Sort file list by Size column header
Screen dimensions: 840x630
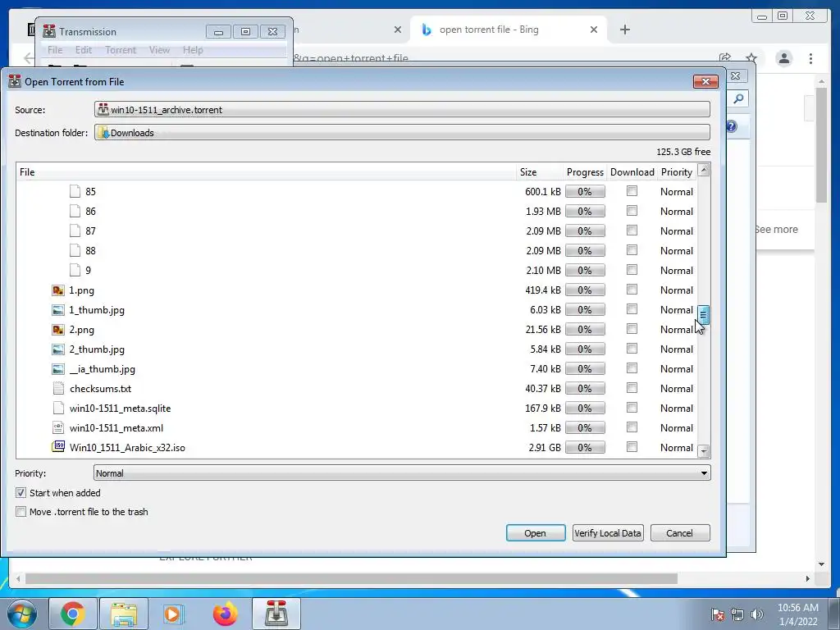(x=538, y=172)
